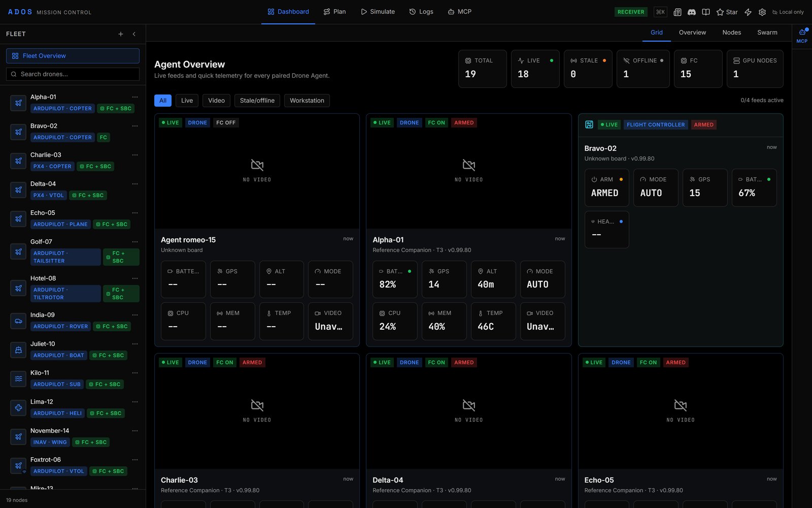Open the Discord community icon
This screenshot has width=812, height=508.
[x=691, y=12]
